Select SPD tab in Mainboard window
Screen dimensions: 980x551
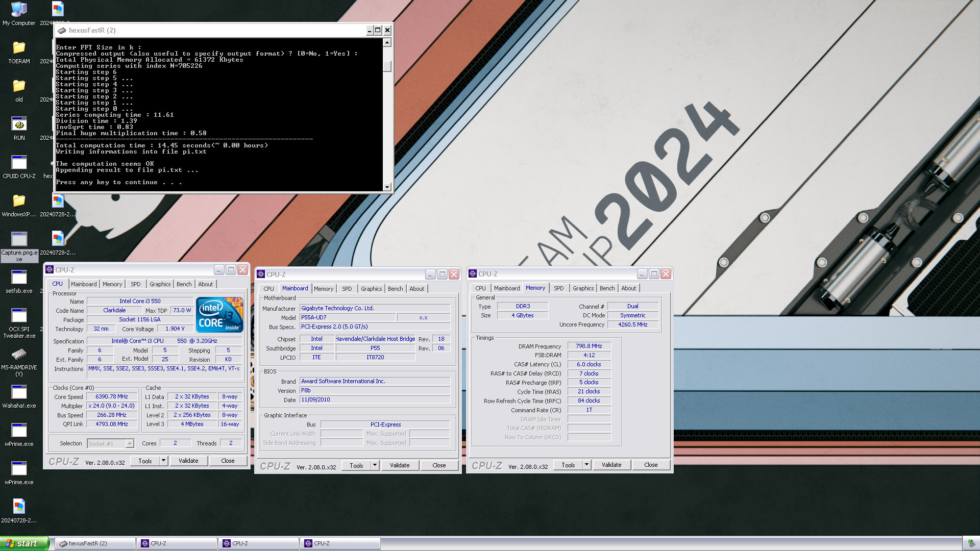(x=347, y=289)
